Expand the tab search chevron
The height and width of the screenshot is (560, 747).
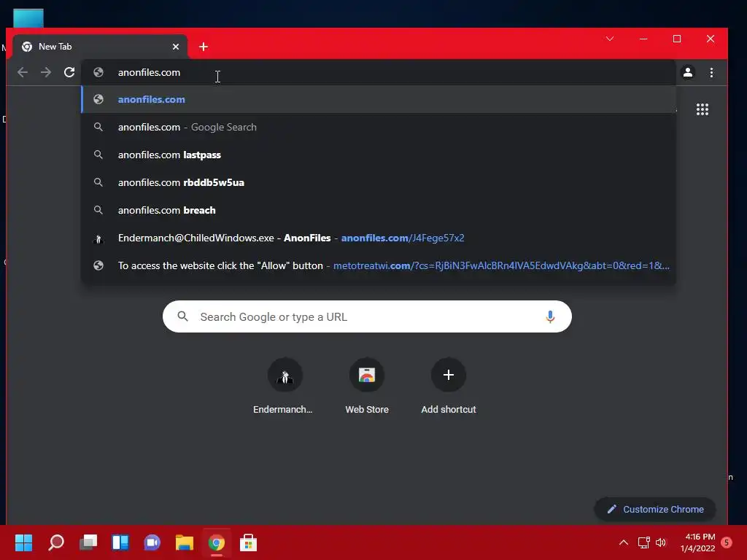point(610,39)
